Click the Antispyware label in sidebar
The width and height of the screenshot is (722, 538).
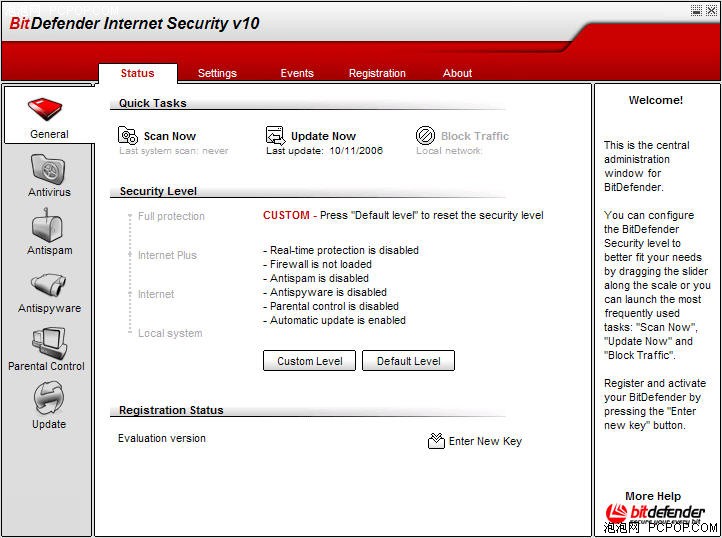click(x=49, y=308)
